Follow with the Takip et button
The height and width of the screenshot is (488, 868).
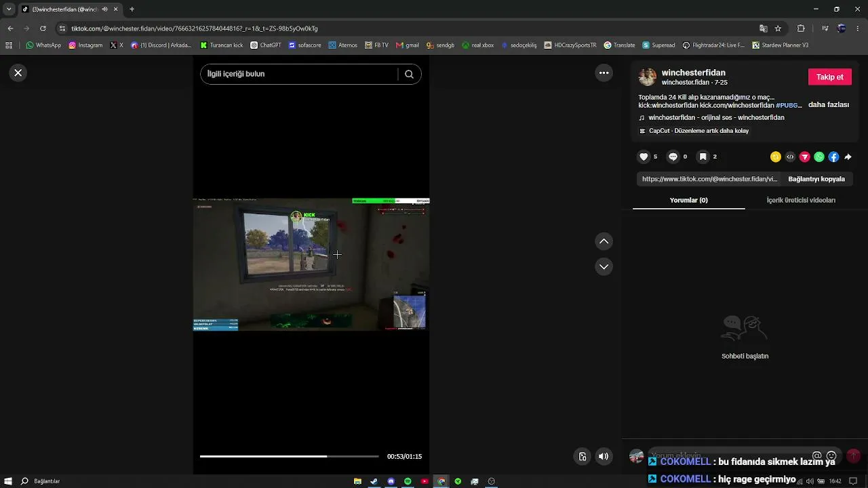click(830, 77)
